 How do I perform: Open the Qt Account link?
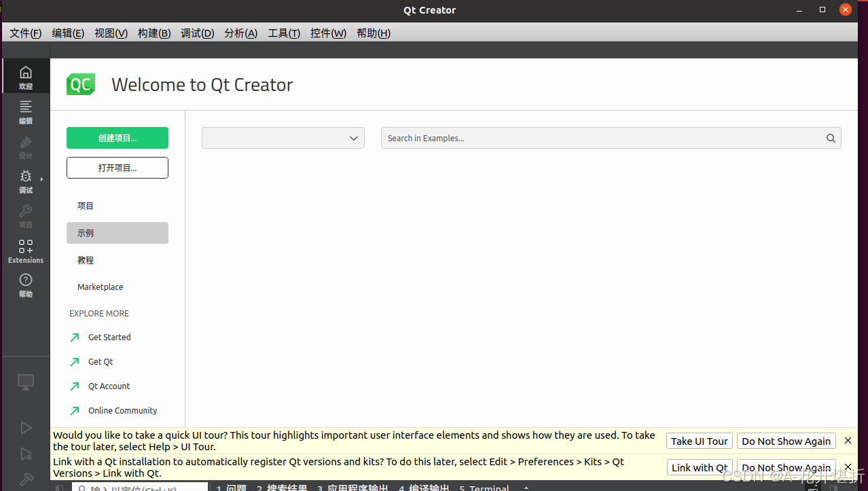tap(109, 386)
